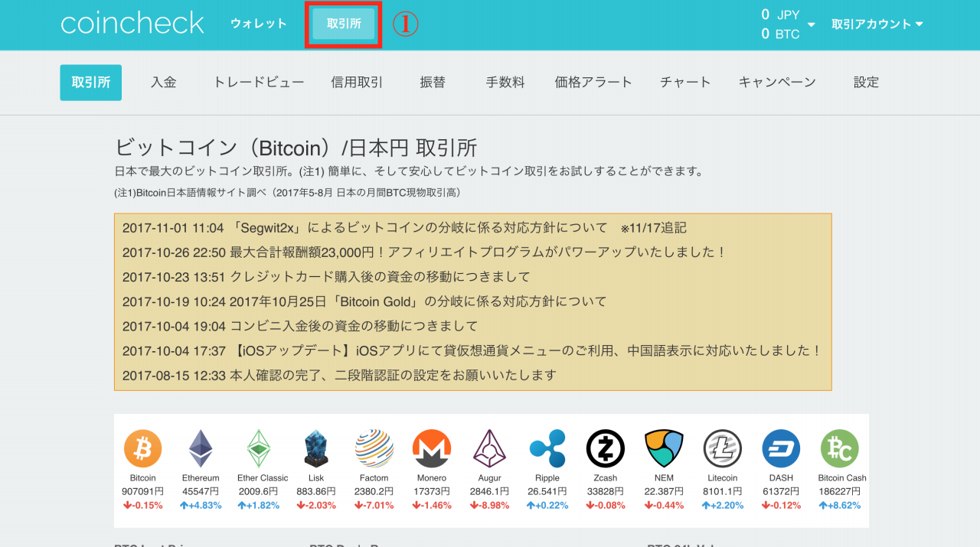The height and width of the screenshot is (547, 980).
Task: Open the ウォレット menu item
Action: (259, 24)
